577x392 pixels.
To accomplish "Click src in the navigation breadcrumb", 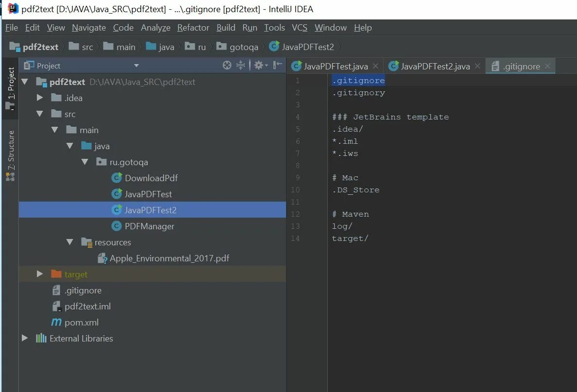I will pos(81,47).
